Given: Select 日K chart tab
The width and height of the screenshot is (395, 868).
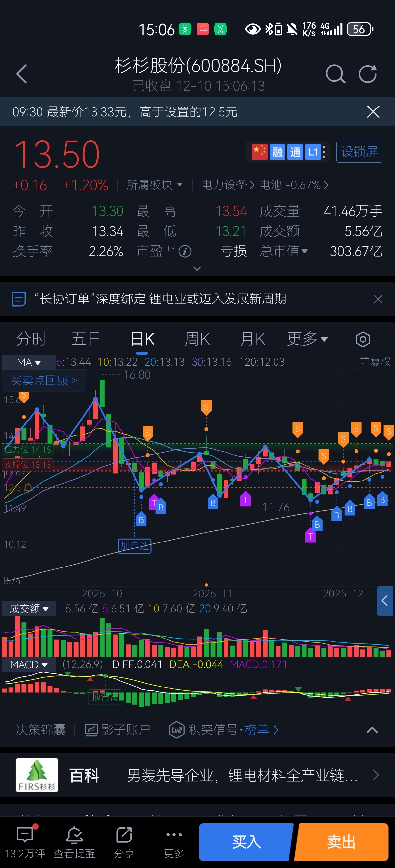Looking at the screenshot, I should coord(142,339).
